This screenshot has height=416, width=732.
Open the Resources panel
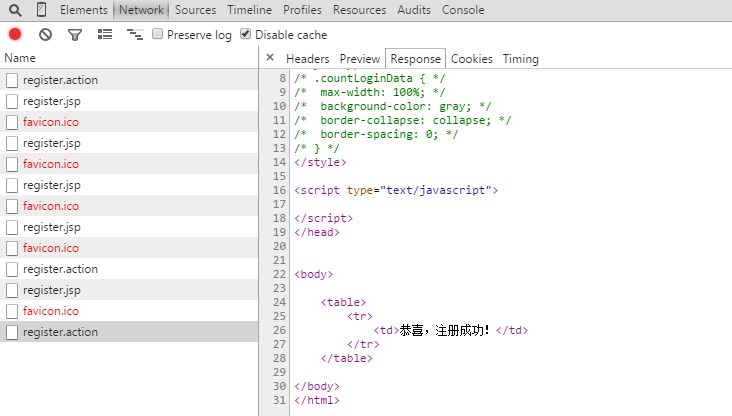[x=359, y=10]
